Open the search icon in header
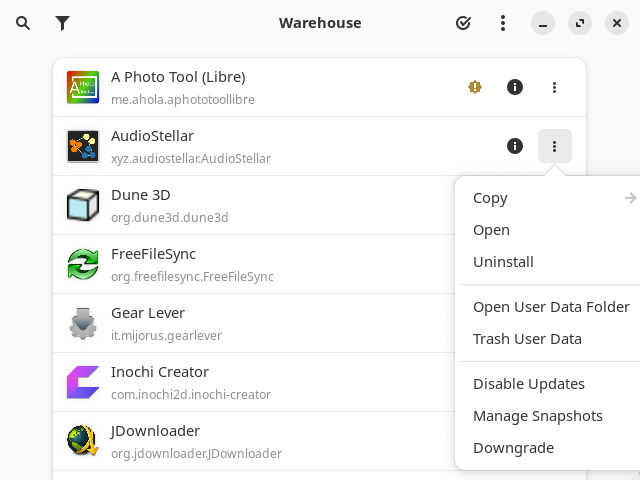The height and width of the screenshot is (480, 640). (x=23, y=23)
